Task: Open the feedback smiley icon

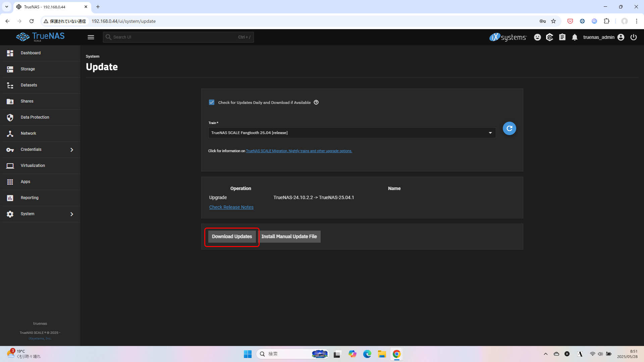Action: coord(537,37)
